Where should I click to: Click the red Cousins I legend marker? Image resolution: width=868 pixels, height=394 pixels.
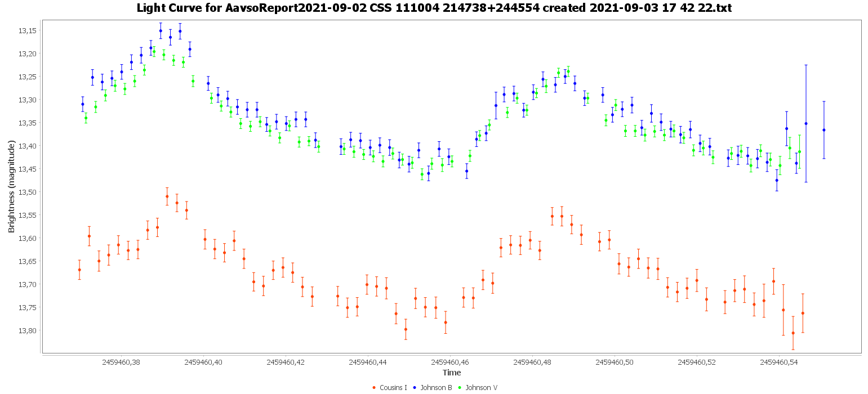[374, 387]
